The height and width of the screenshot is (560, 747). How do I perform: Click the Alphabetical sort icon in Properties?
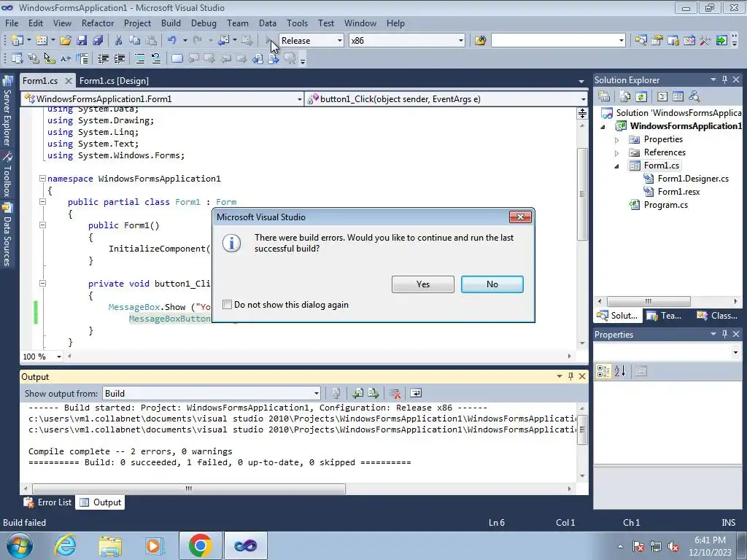click(620, 371)
